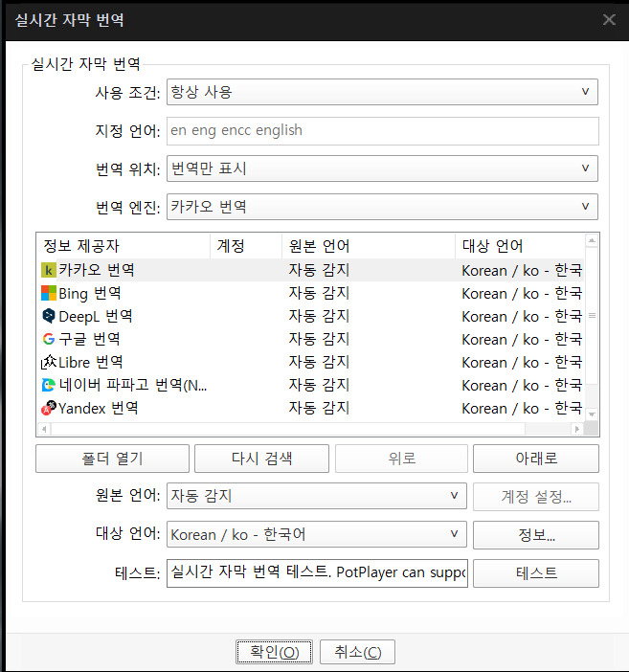
Task: Click the list's scroll up arrow
Action: [x=592, y=240]
